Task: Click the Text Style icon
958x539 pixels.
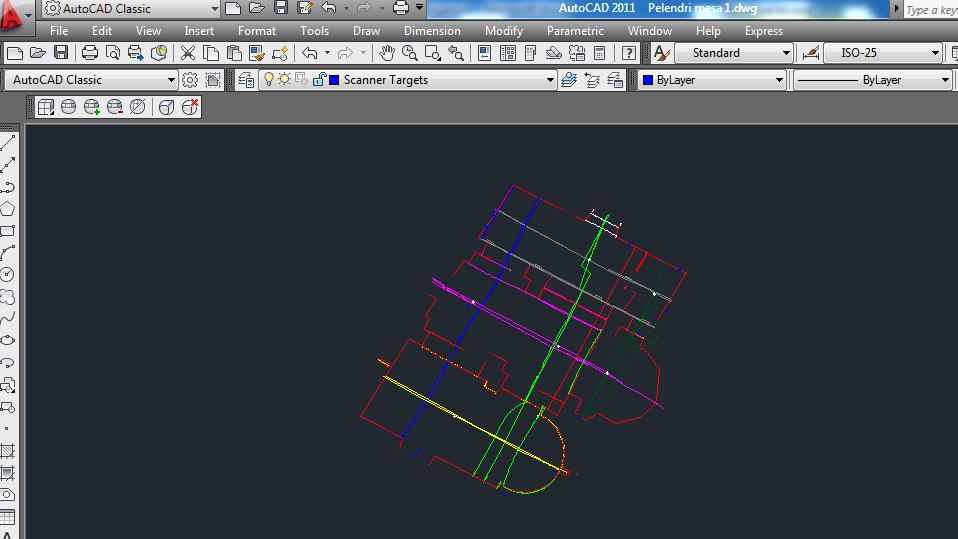Action: click(661, 53)
